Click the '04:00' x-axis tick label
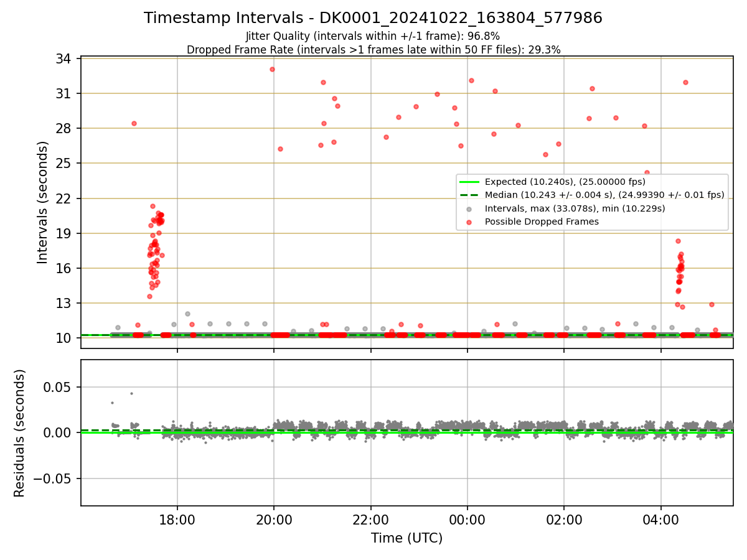Viewport: 747px width, 560px height. tap(660, 520)
